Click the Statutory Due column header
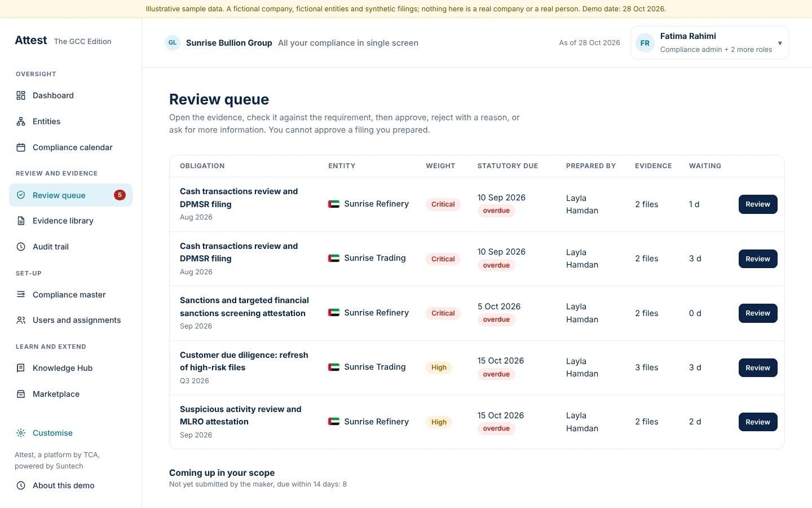 [507, 166]
